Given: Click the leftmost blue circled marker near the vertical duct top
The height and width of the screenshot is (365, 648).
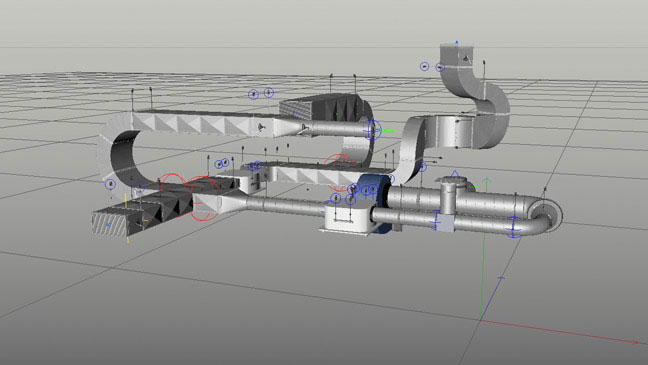Looking at the screenshot, I should click(424, 66).
